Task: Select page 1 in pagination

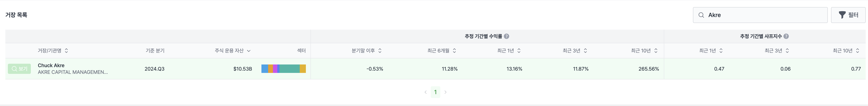Action: point(435,92)
